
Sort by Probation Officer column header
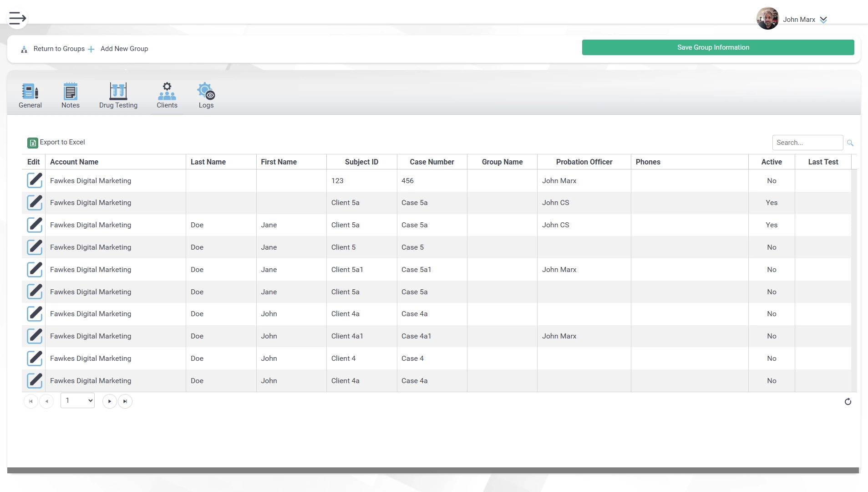pyautogui.click(x=584, y=162)
